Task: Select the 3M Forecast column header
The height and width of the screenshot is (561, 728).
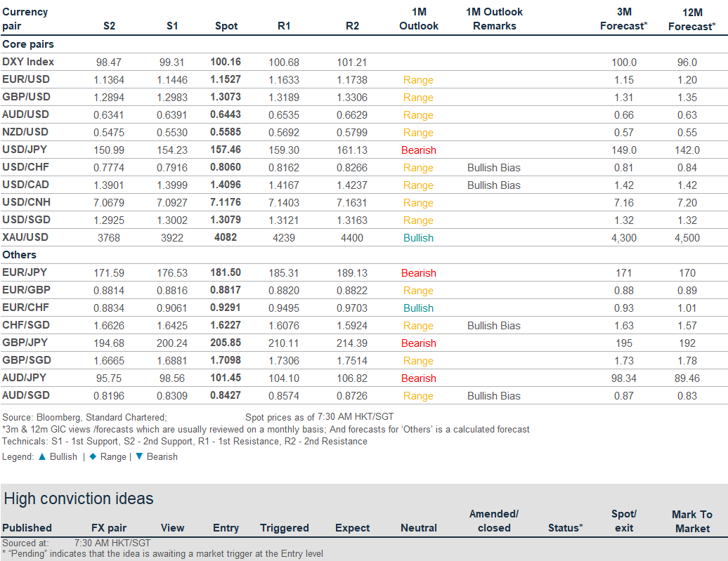Action: pyautogui.click(x=623, y=19)
